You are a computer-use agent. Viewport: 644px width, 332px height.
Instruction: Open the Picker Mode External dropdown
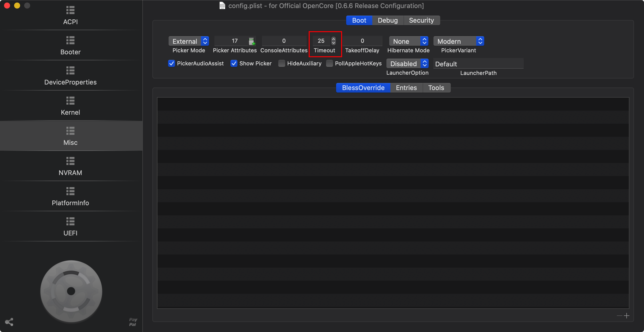(189, 41)
